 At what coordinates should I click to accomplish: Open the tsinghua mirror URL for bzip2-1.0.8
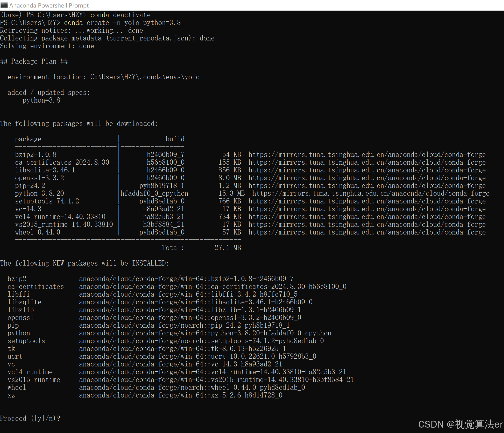tap(367, 155)
